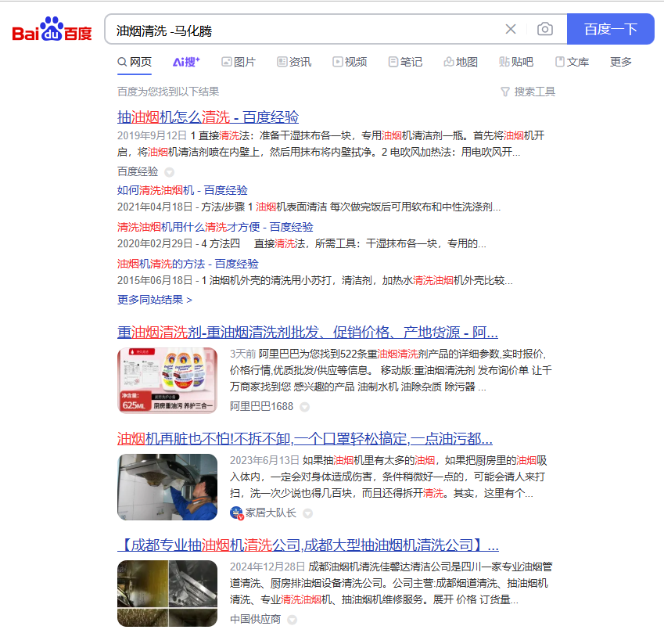Screen dimensions: 664x644
Task: Expand dropdown arrow next to 百度经验 source
Action: (170, 172)
